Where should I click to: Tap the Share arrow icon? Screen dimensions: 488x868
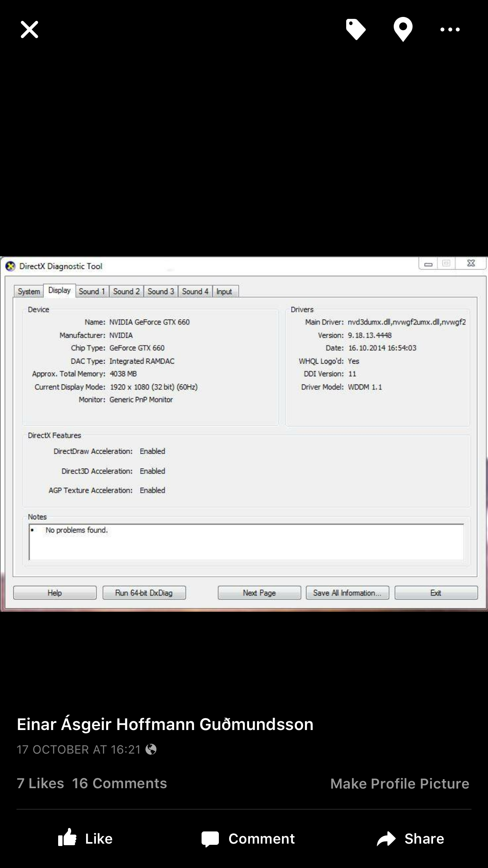[386, 839]
